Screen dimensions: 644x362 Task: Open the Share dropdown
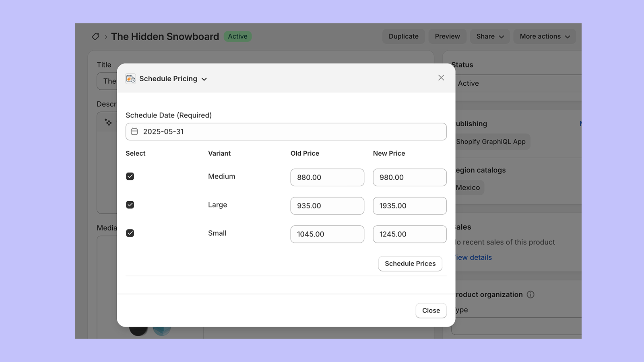pos(489,36)
